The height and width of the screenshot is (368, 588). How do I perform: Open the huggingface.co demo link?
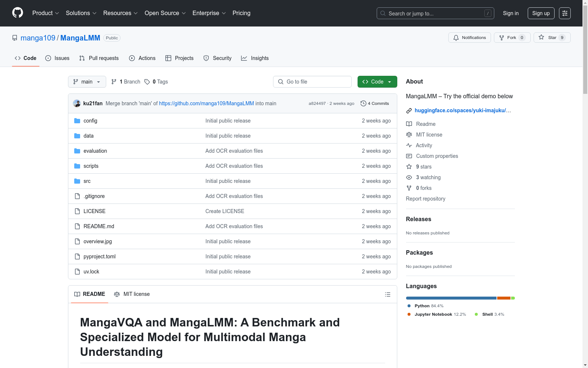point(463,110)
